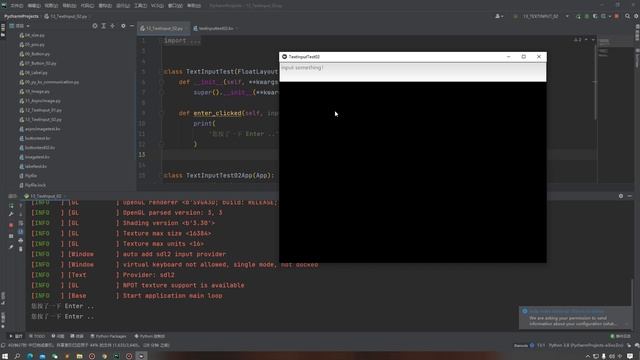The height and width of the screenshot is (360, 640).
Task: Click locate opened file icon in Project panel
Action: click(x=95, y=26)
